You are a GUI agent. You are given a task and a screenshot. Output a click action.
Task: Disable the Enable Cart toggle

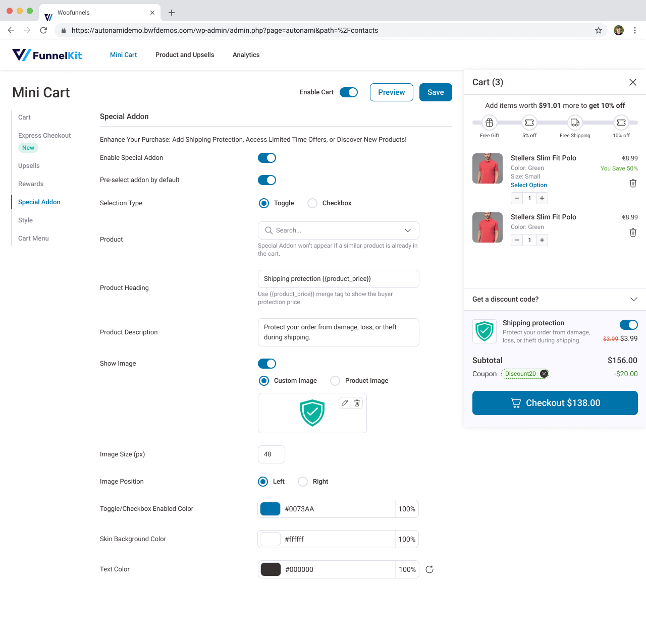[349, 92]
